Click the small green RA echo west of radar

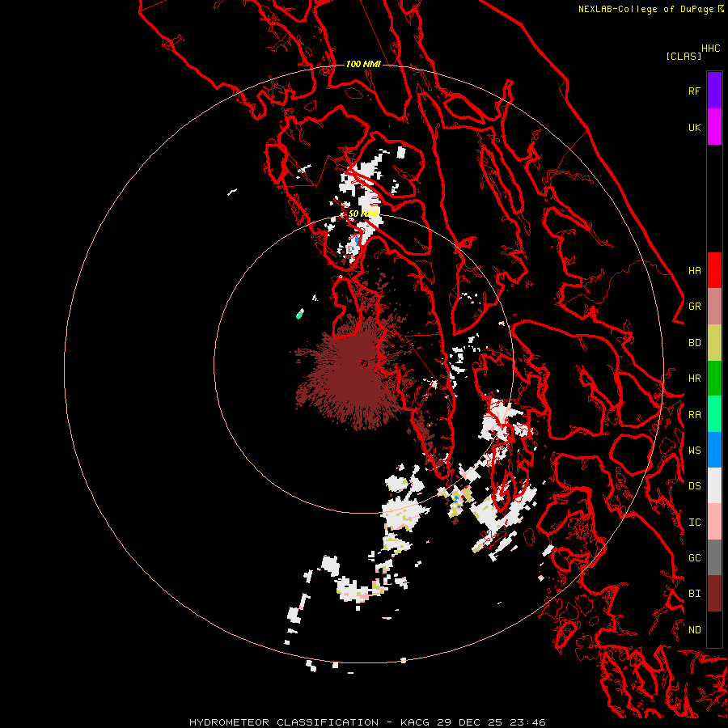pos(300,315)
